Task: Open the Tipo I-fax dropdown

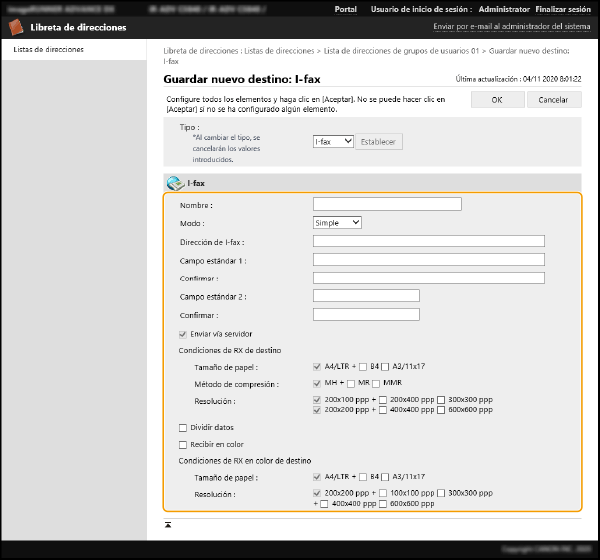Action: pyautogui.click(x=333, y=142)
